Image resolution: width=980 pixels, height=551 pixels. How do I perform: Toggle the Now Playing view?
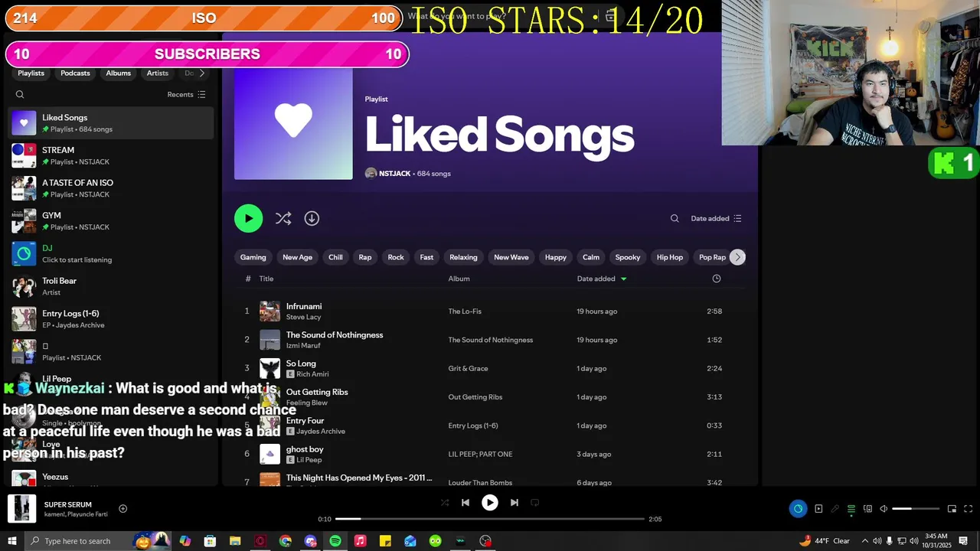(x=818, y=509)
